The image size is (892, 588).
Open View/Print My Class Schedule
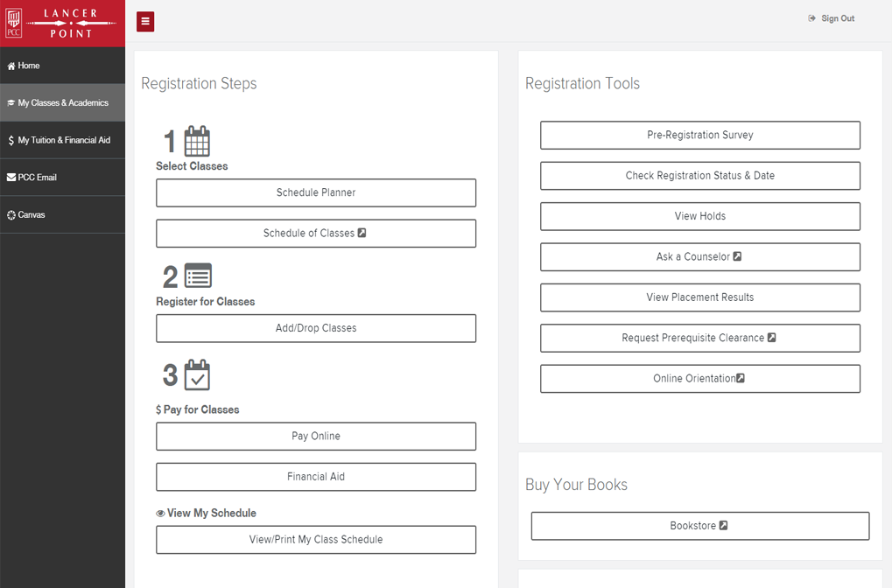[316, 540]
